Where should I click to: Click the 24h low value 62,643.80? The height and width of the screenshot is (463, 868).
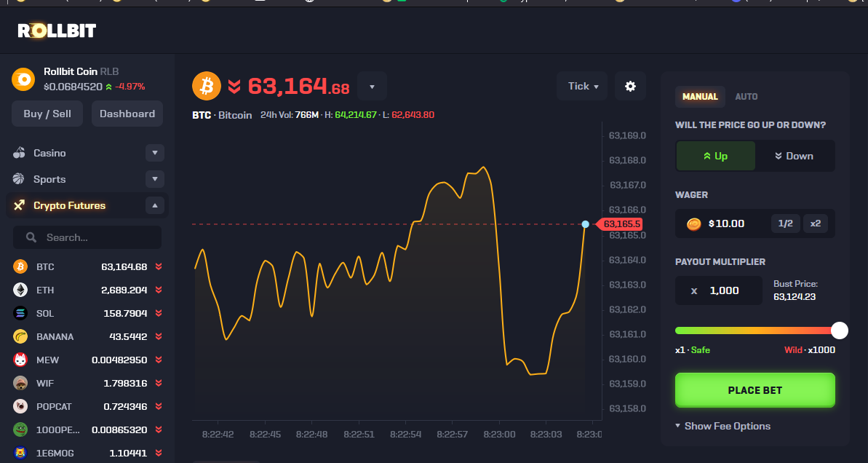tap(413, 114)
